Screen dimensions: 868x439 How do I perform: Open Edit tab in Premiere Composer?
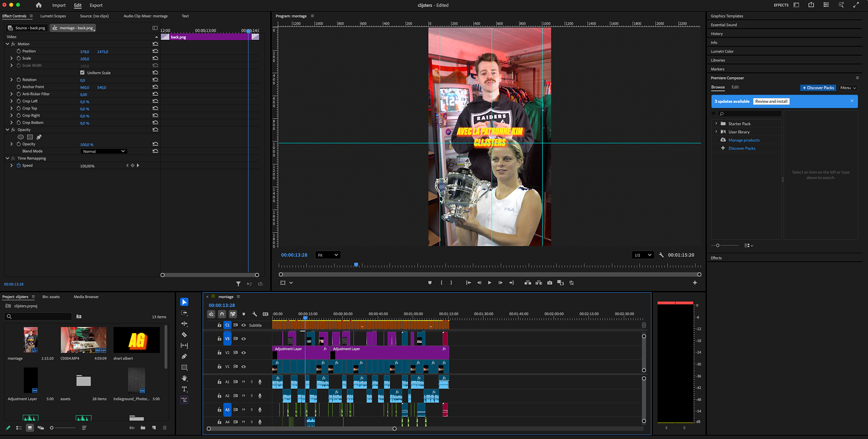(x=735, y=87)
